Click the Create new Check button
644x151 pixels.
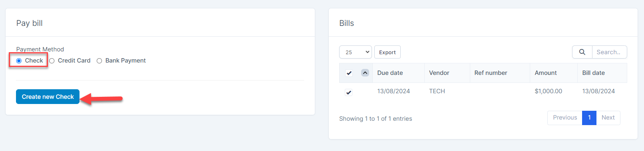click(x=48, y=97)
